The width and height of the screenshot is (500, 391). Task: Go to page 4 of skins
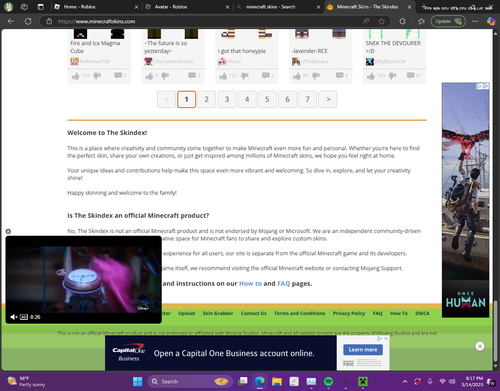click(247, 99)
